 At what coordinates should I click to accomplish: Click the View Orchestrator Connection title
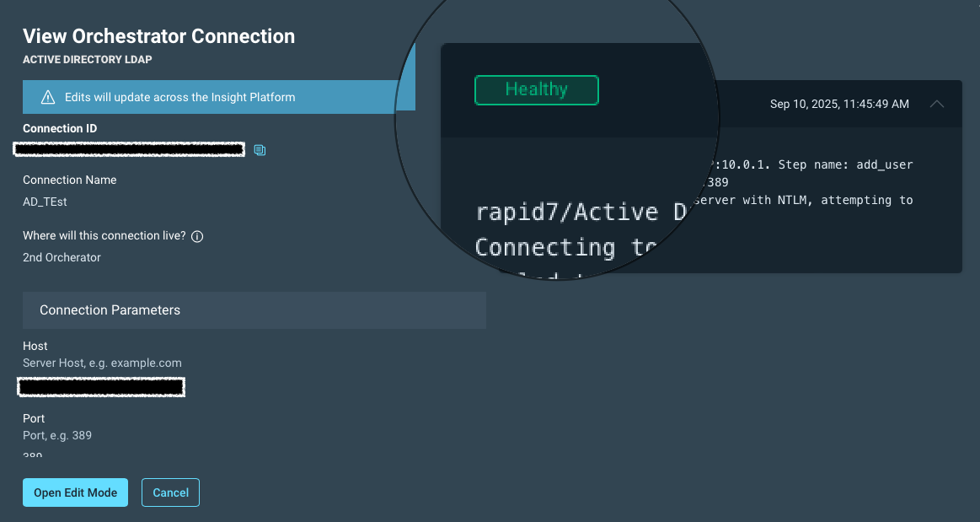click(158, 36)
